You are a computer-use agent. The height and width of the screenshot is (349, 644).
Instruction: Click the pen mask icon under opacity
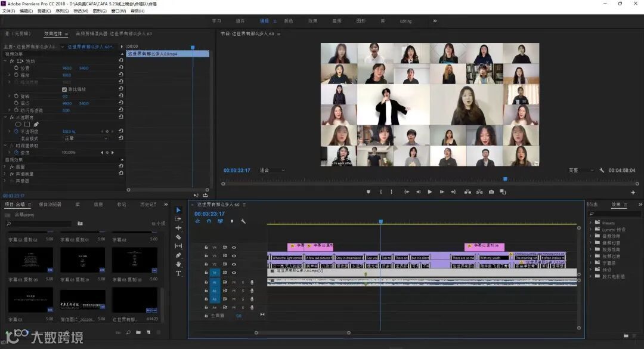click(x=36, y=124)
